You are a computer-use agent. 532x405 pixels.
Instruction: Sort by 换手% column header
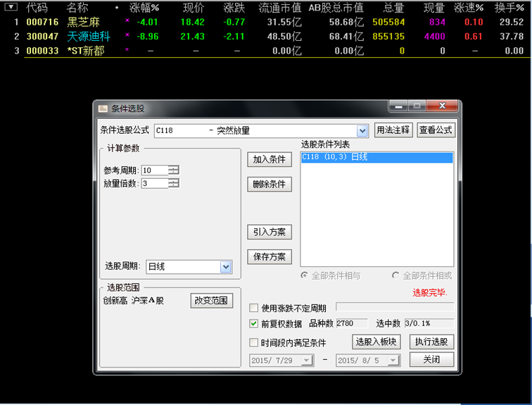[509, 8]
